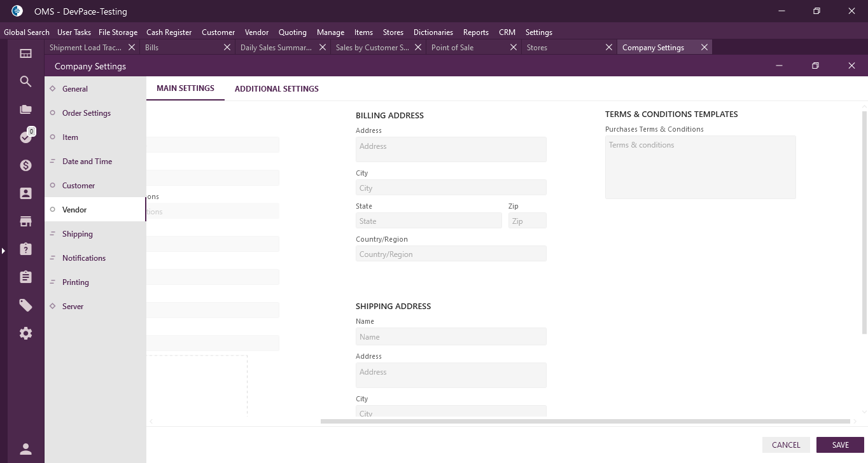
Task: Select Order Settings in settings list
Action: (87, 113)
